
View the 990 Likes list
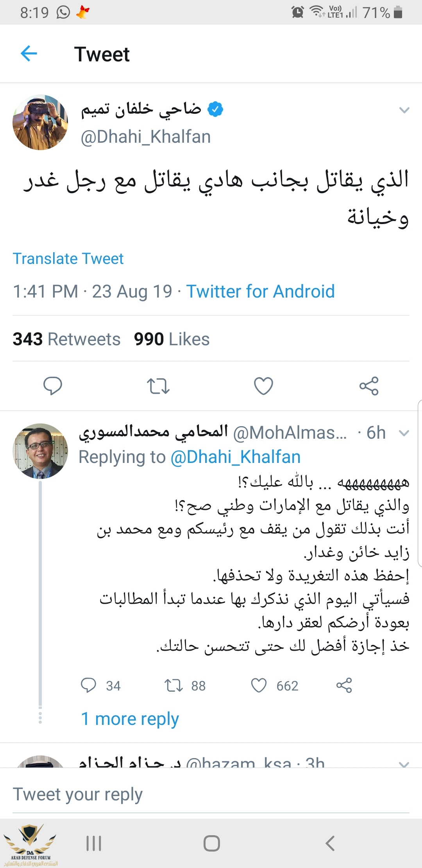172,339
